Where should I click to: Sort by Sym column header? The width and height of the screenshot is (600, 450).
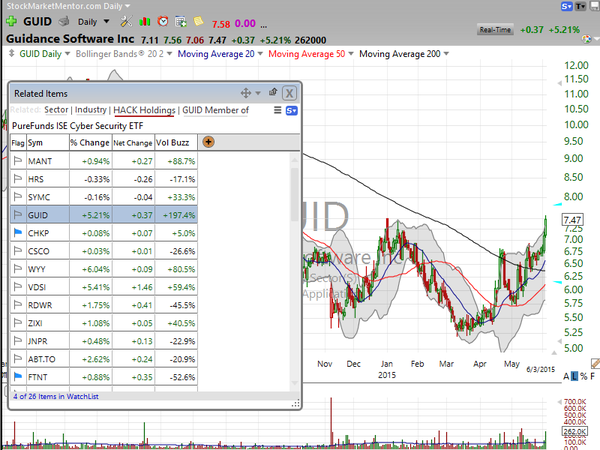(47, 142)
